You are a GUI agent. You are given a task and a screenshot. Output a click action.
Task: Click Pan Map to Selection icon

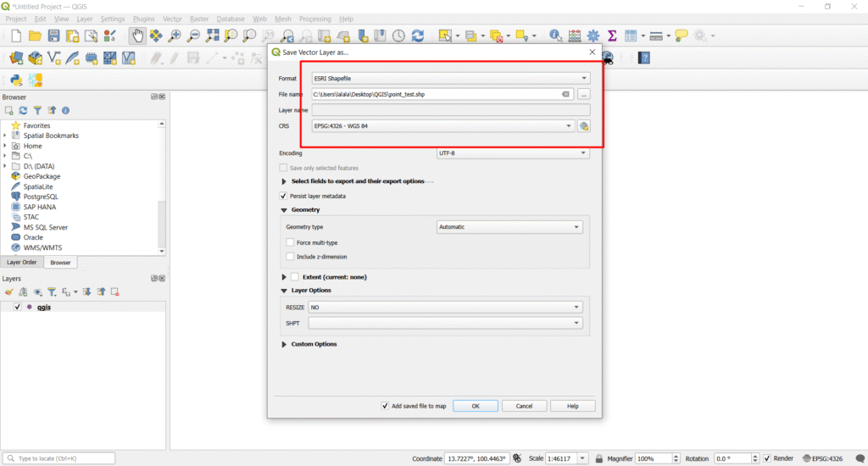coord(156,36)
